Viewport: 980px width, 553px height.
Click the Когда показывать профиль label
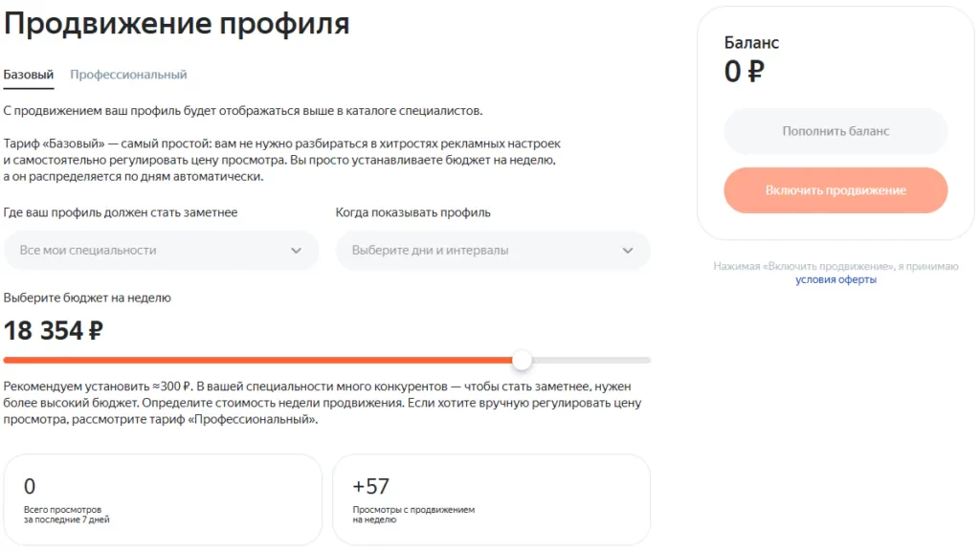[412, 212]
